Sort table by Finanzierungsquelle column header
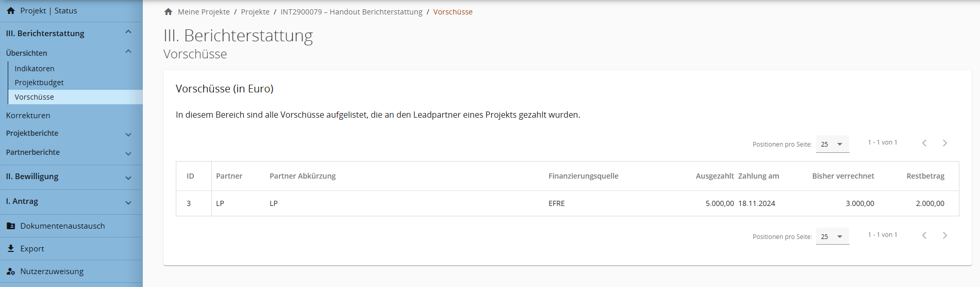This screenshot has height=287, width=980. (x=583, y=176)
